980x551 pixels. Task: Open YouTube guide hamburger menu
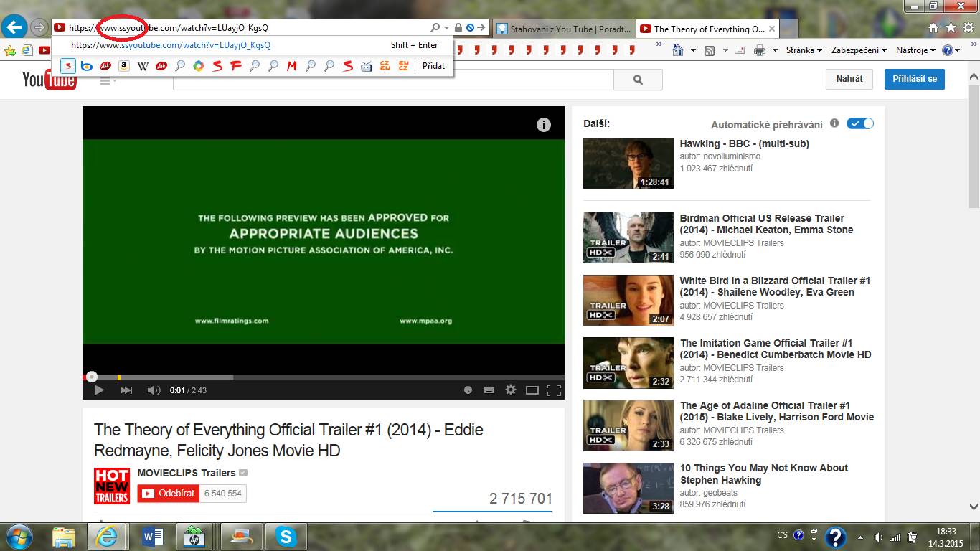pos(108,80)
